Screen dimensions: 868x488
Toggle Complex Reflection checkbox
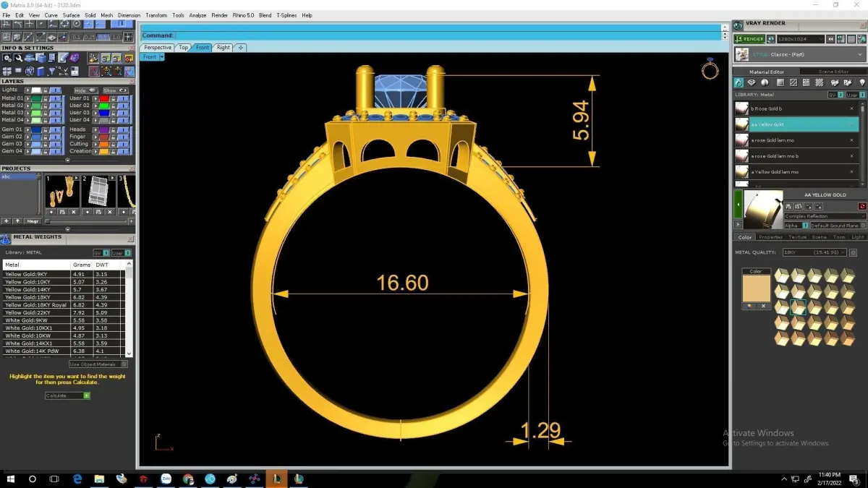[825, 216]
